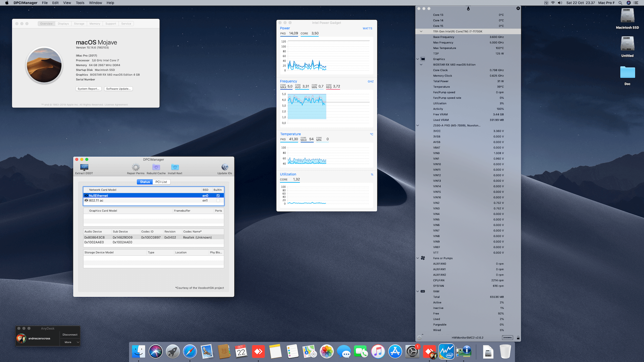Click the 2500MHz frequency badge in HWMonitor

click(x=507, y=338)
